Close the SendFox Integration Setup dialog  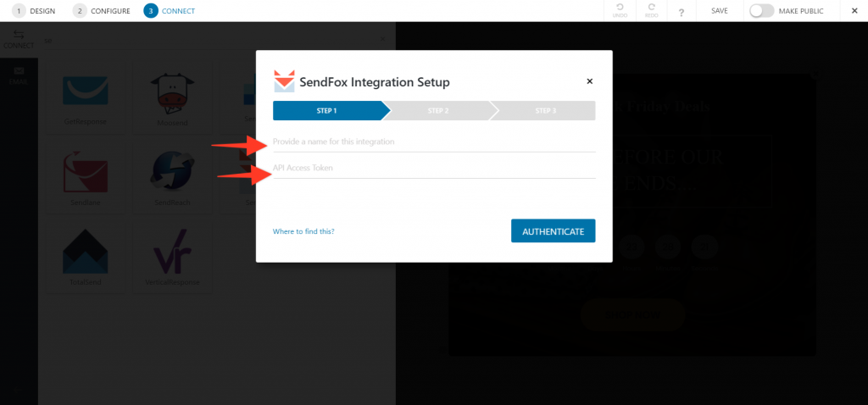[x=590, y=81]
